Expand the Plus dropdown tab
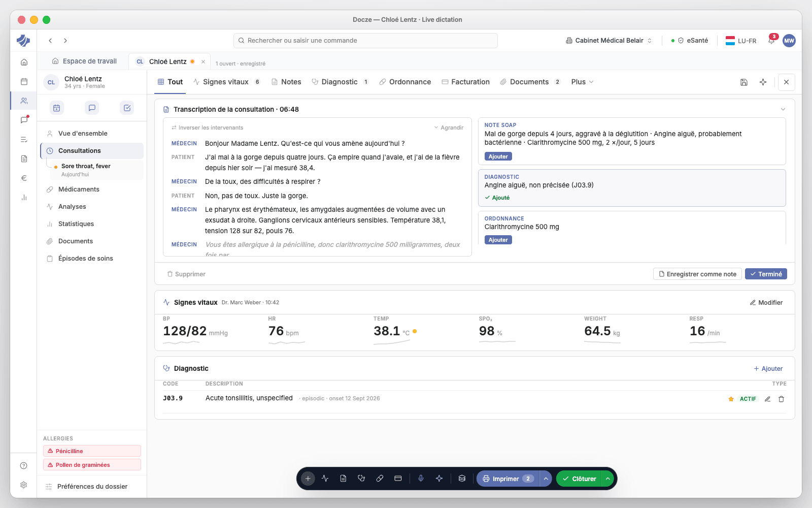The width and height of the screenshot is (812, 508). coord(582,82)
